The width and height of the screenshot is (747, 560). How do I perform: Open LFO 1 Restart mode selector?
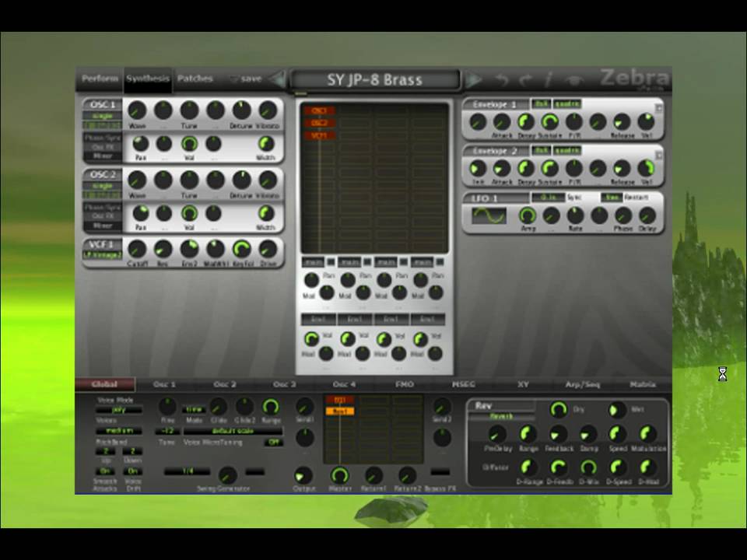click(x=612, y=197)
